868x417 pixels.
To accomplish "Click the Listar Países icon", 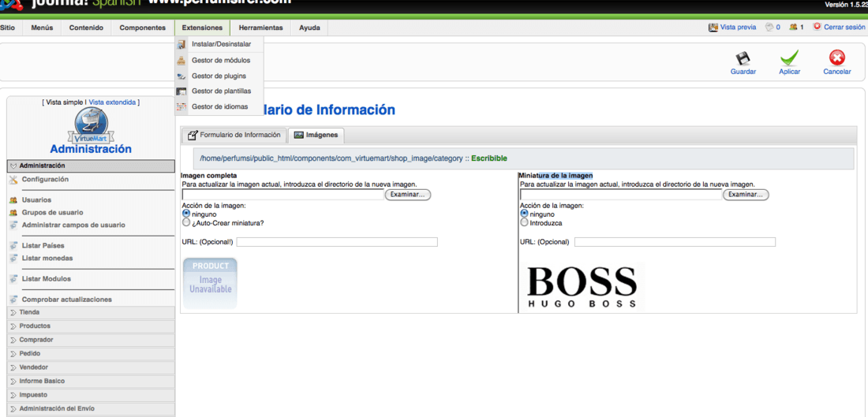I will point(13,246).
